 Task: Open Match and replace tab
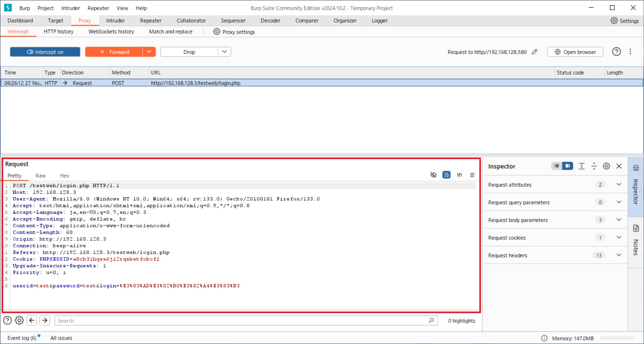tap(171, 32)
